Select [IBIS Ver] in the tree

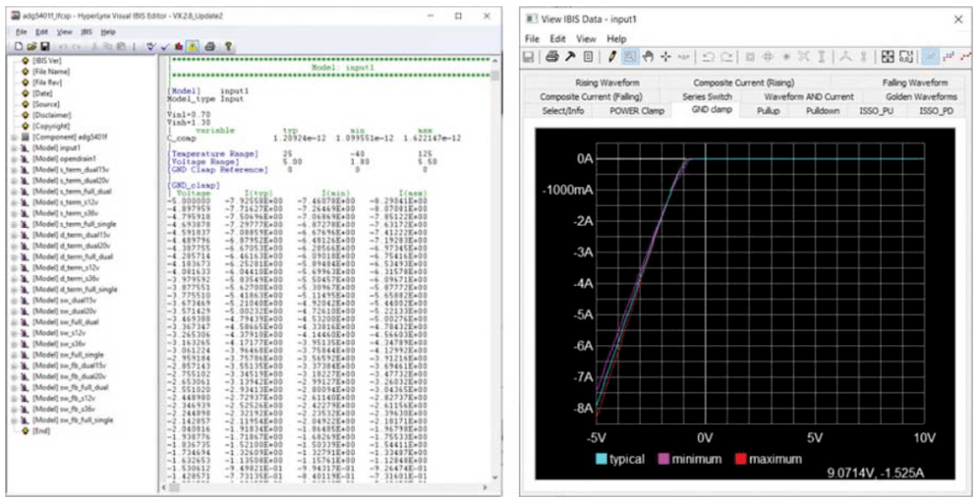(x=46, y=61)
